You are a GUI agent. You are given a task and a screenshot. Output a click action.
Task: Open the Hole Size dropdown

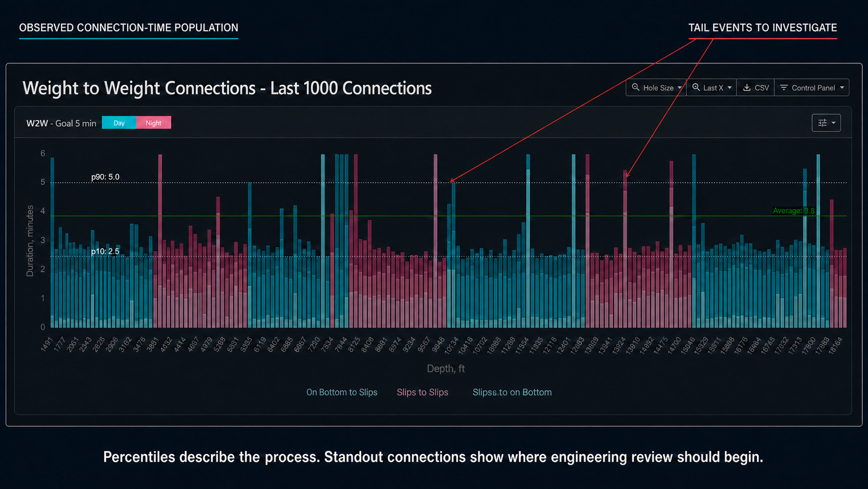[x=656, y=88]
